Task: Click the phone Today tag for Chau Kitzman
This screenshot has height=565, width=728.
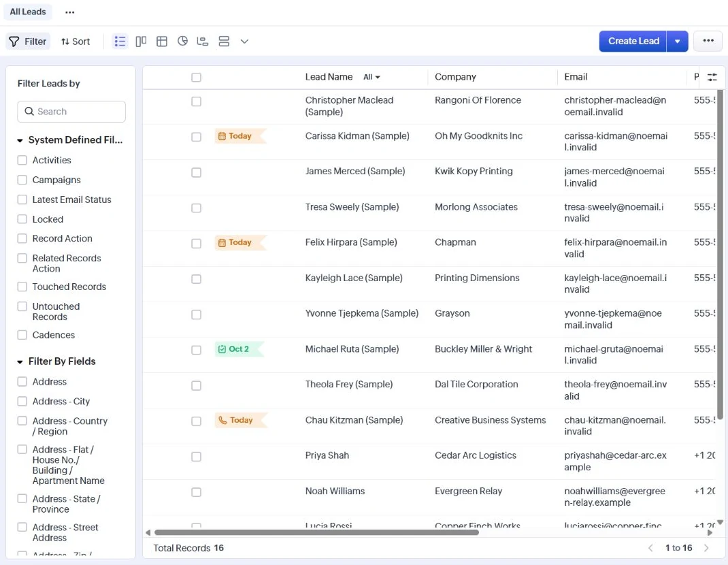Action: click(240, 420)
